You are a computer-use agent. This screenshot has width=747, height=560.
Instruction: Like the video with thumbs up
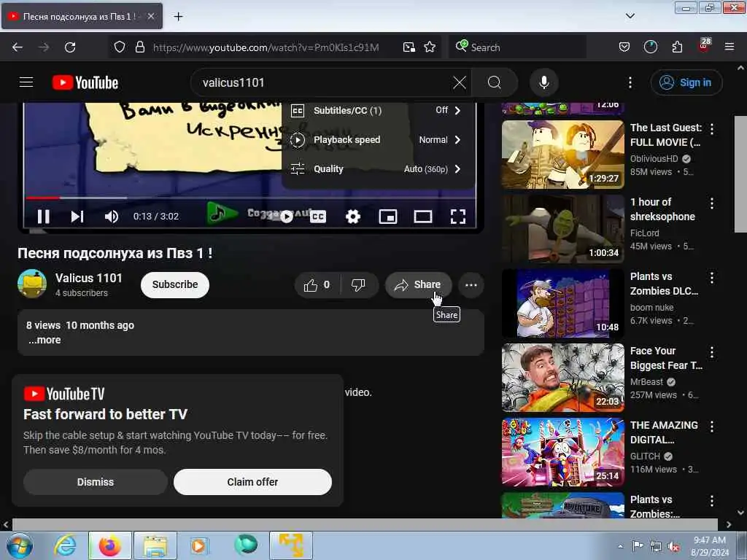(x=318, y=285)
